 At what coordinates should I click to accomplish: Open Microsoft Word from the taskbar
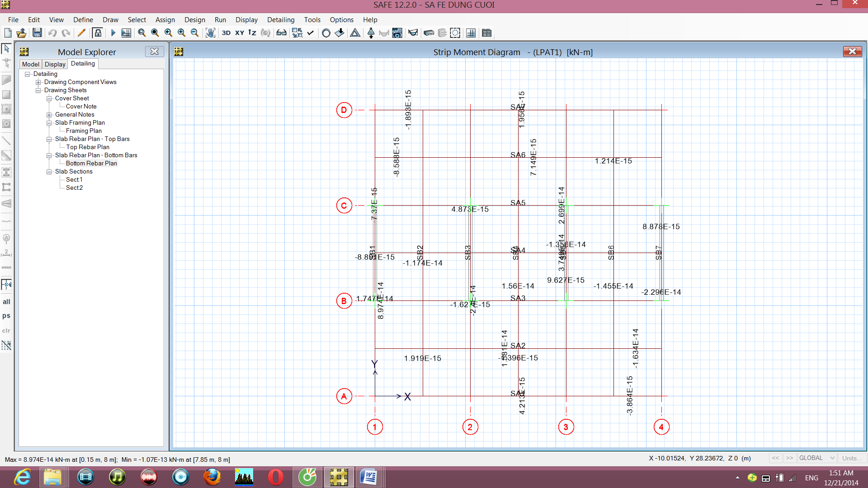[x=368, y=477]
